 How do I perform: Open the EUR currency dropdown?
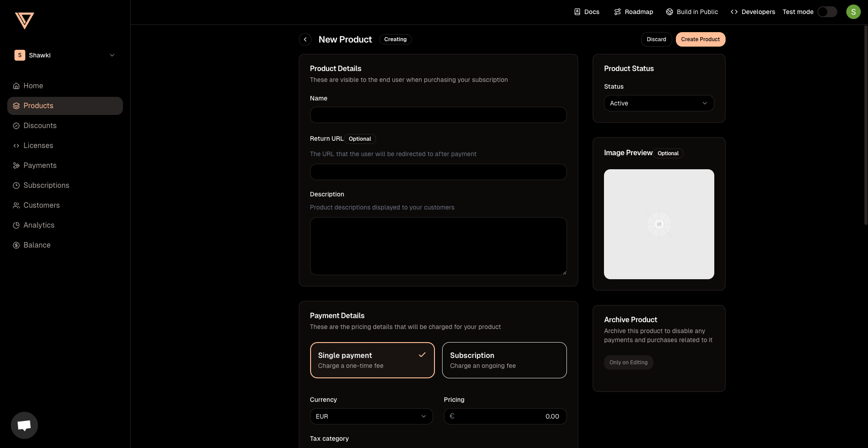pyautogui.click(x=371, y=416)
